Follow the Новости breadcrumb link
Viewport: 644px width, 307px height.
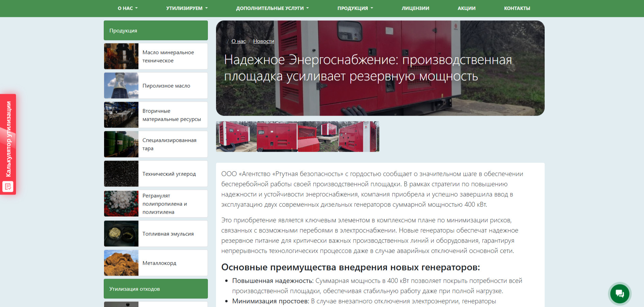[263, 41]
